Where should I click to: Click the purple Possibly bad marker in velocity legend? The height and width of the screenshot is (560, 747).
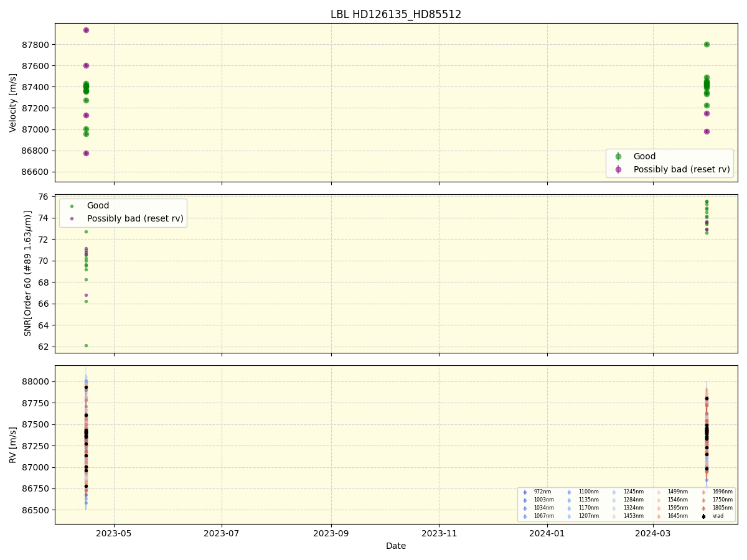[618, 169]
